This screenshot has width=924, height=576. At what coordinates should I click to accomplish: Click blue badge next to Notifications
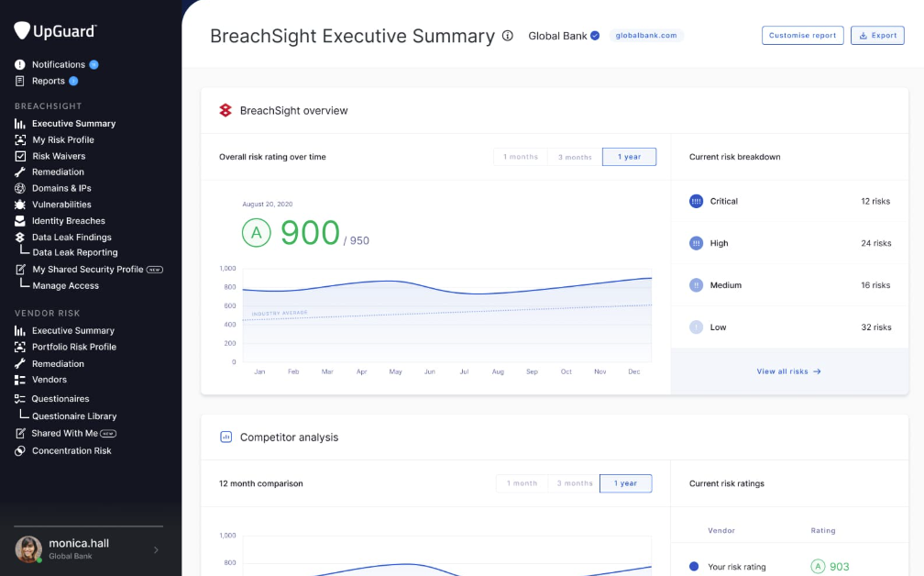tap(93, 64)
